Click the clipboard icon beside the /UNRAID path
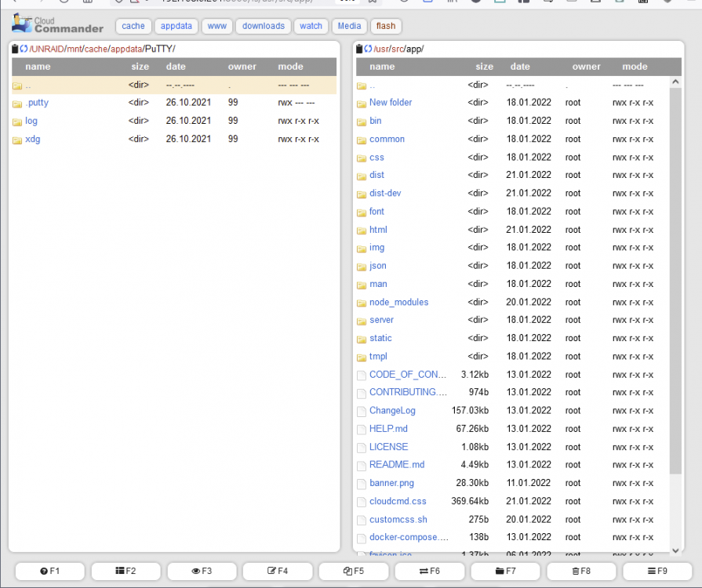This screenshot has width=702, height=588. 15,49
